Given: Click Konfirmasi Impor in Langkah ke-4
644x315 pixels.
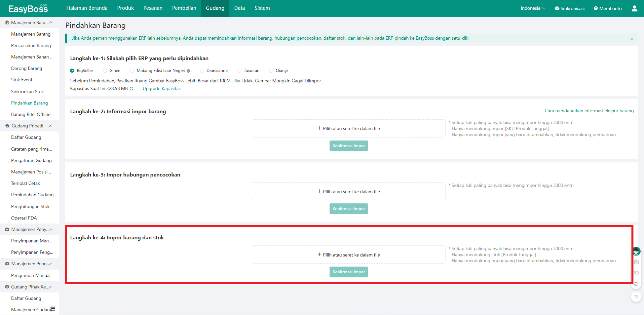Looking at the screenshot, I should 349,272.
